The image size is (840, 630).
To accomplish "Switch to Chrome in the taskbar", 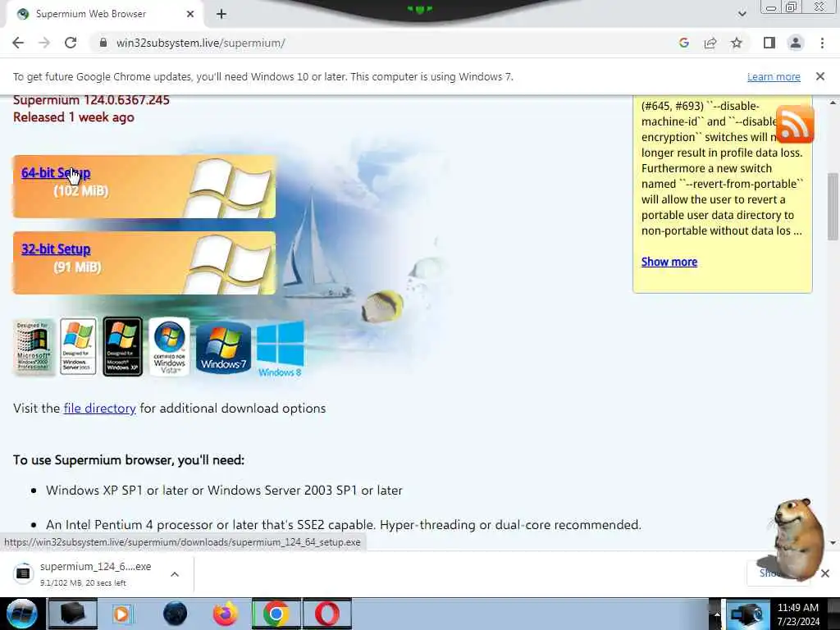I will 276,614.
